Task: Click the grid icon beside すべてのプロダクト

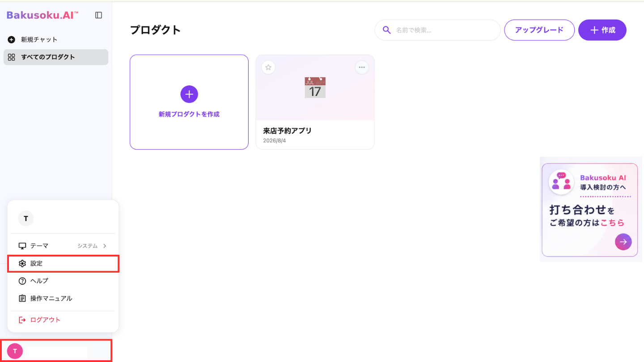Action: pos(12,57)
